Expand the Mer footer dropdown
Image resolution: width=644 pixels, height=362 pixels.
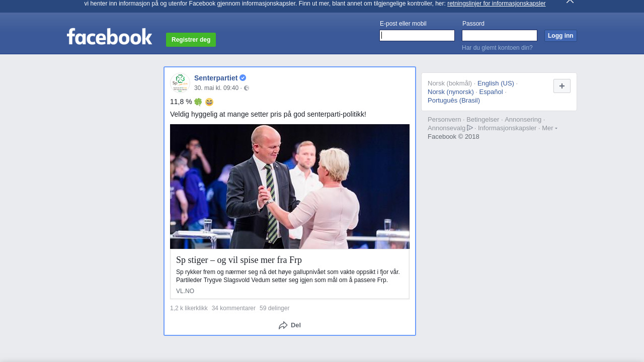point(549,128)
